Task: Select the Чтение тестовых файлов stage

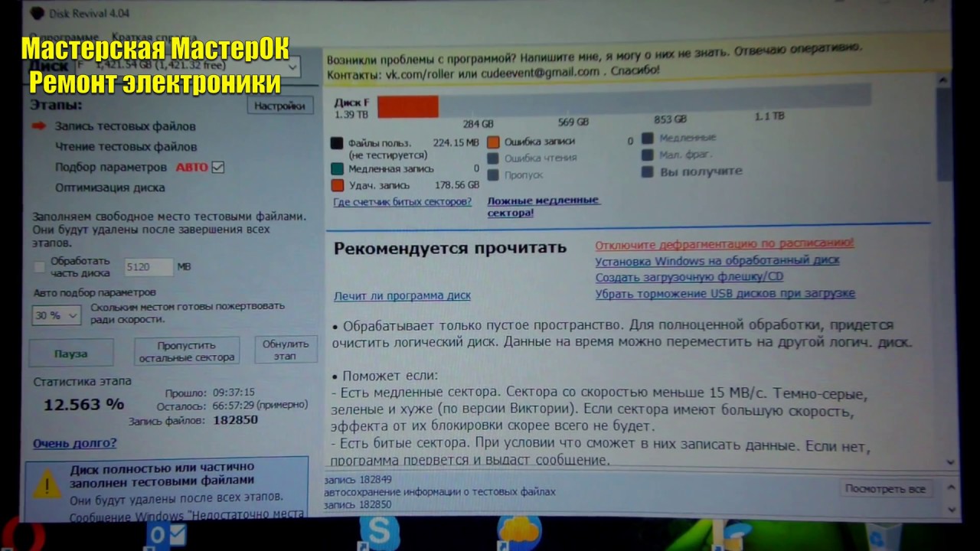Action: click(x=126, y=147)
